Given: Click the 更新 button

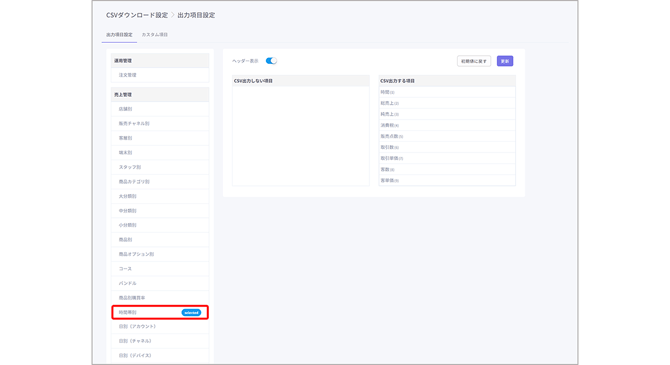Looking at the screenshot, I should coord(505,61).
